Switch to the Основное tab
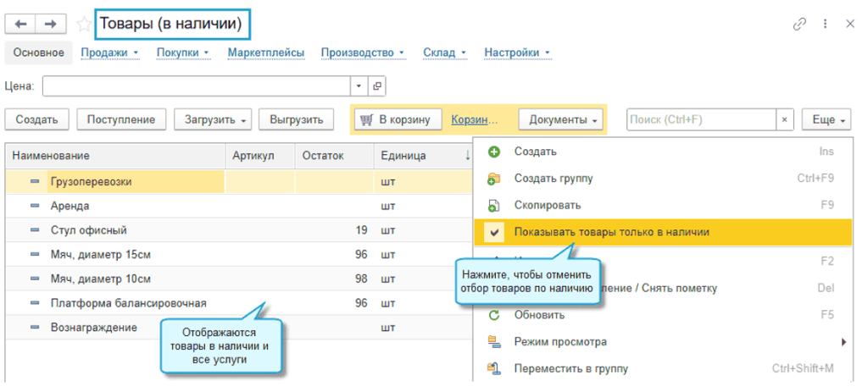This screenshot has height=392, width=868. pyautogui.click(x=39, y=53)
